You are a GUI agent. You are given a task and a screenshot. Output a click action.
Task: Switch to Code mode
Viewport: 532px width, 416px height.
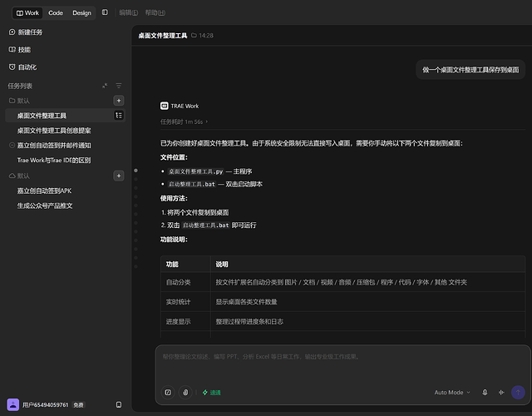coord(56,13)
